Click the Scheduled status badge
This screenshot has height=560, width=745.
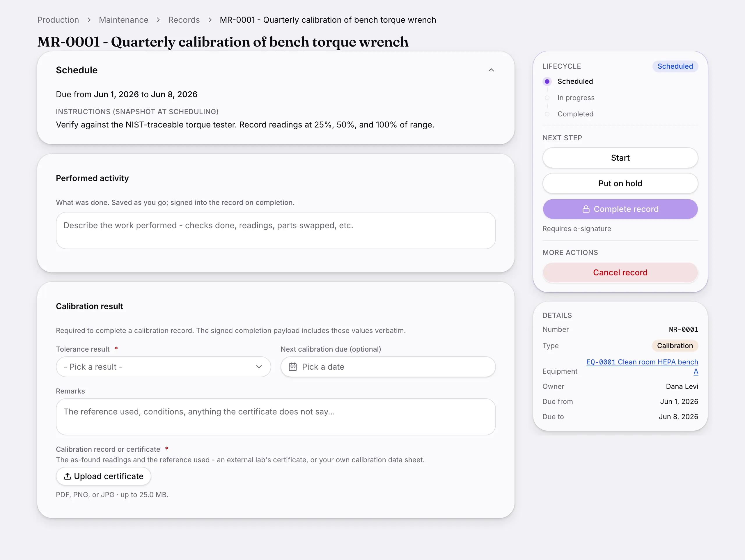[x=675, y=66]
